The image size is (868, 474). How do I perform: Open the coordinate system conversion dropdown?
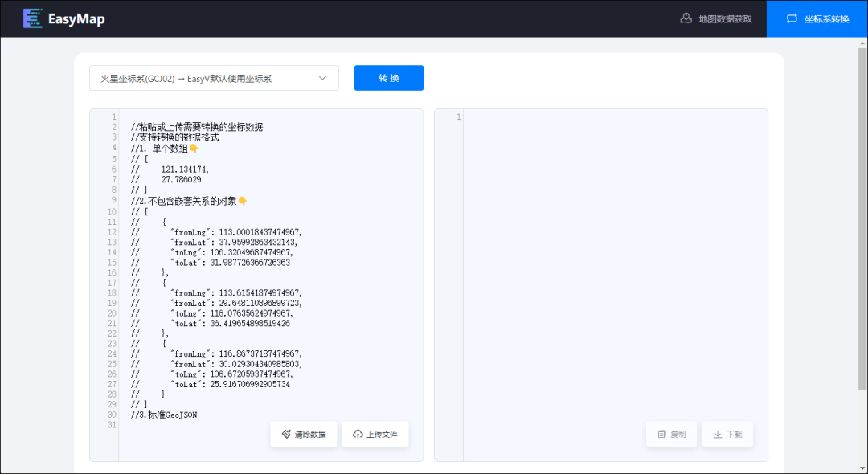pos(214,78)
